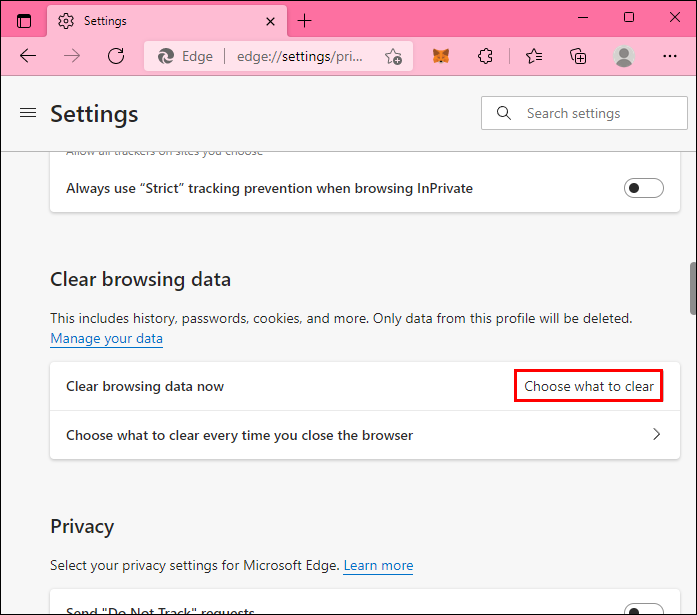Toggle Strict tracking prevention for InPrivate

[x=643, y=188]
